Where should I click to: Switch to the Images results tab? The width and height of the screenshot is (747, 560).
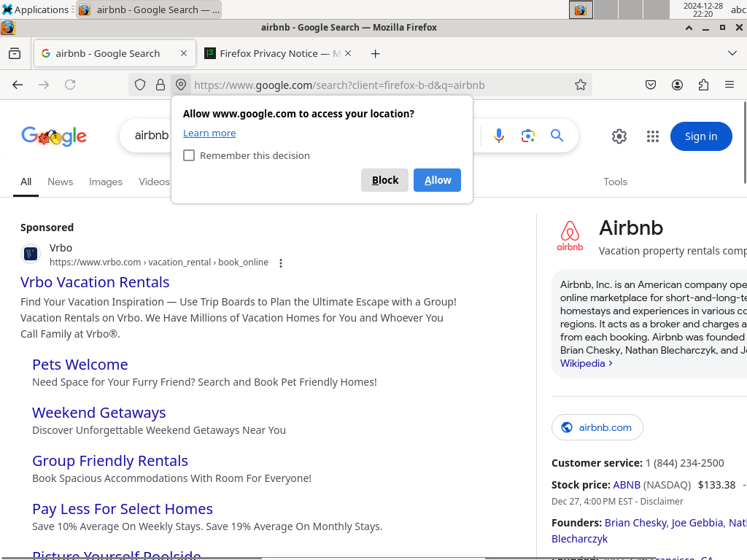pyautogui.click(x=106, y=182)
